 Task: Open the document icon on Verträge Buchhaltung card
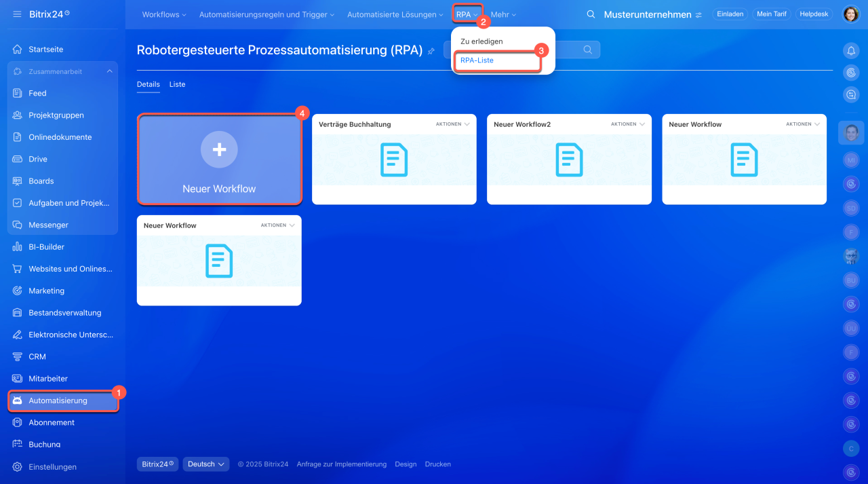(x=394, y=160)
